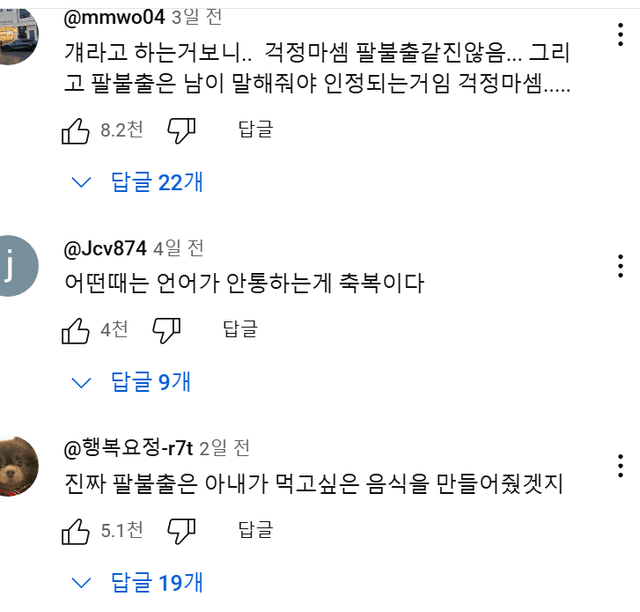
Task: Dislike the @Jcv874 comment
Action: coord(166,330)
